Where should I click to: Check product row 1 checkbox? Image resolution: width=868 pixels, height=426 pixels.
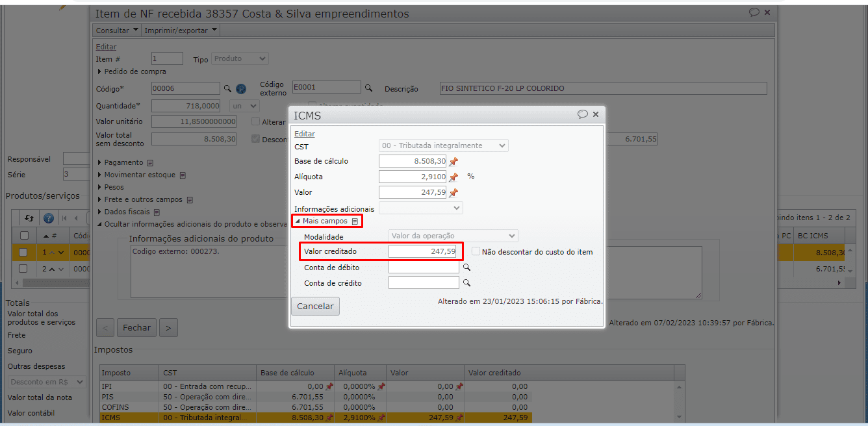pyautogui.click(x=24, y=253)
